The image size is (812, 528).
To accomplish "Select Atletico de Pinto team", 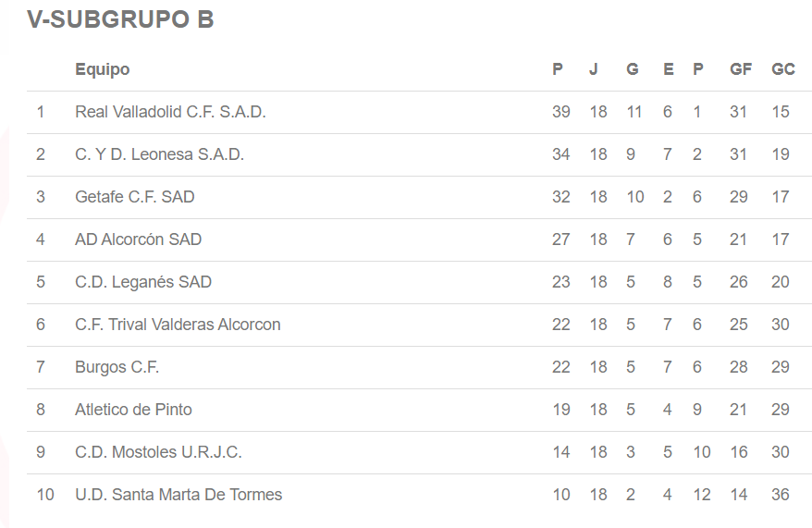I will tap(133, 410).
